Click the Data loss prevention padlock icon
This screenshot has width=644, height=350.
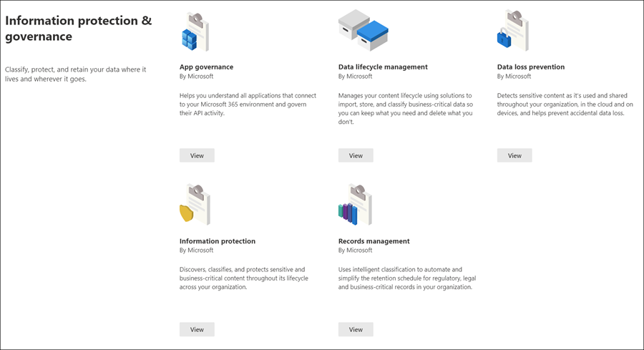[513, 31]
